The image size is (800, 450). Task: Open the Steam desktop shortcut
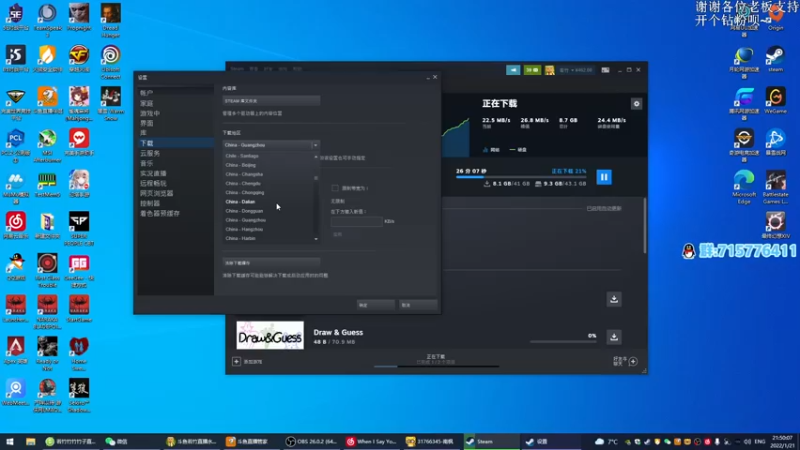(775, 59)
